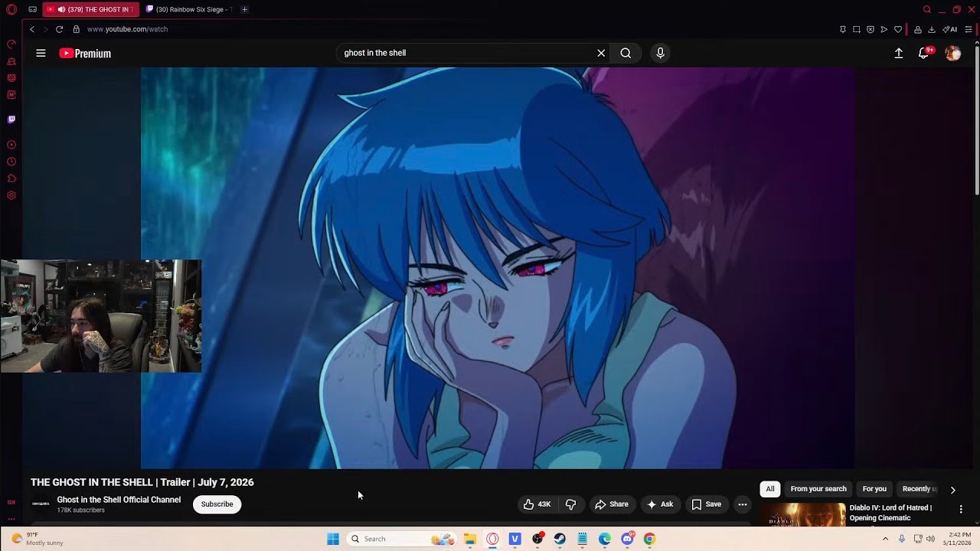Click the address bar URL
This screenshot has height=551, width=980.
[x=127, y=29]
